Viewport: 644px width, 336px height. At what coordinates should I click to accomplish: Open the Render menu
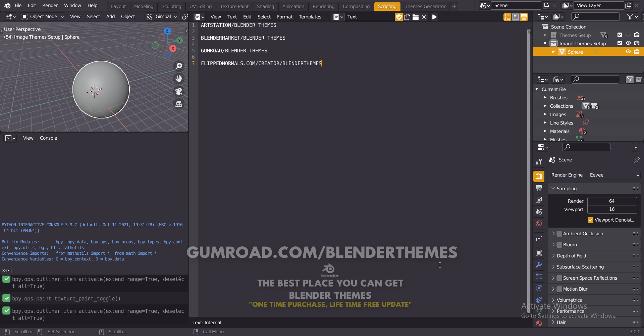pyautogui.click(x=50, y=5)
